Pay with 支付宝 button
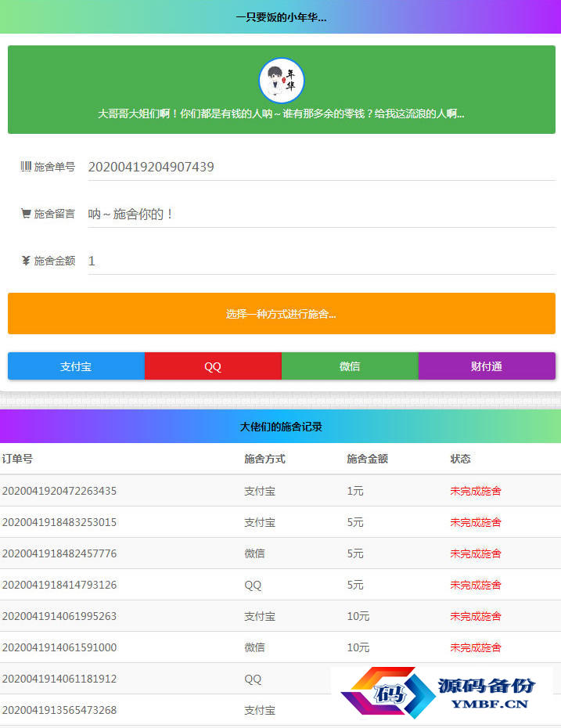The image size is (561, 728). 76,366
